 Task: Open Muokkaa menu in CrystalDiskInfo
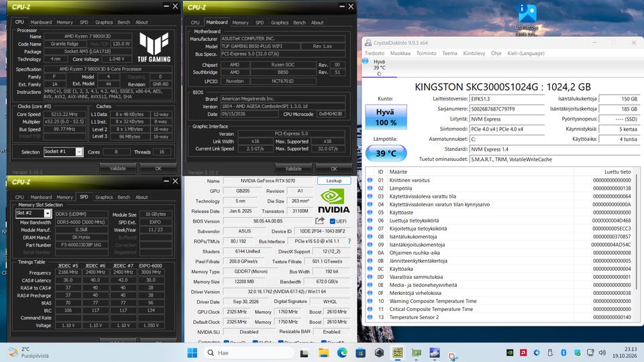coord(400,54)
